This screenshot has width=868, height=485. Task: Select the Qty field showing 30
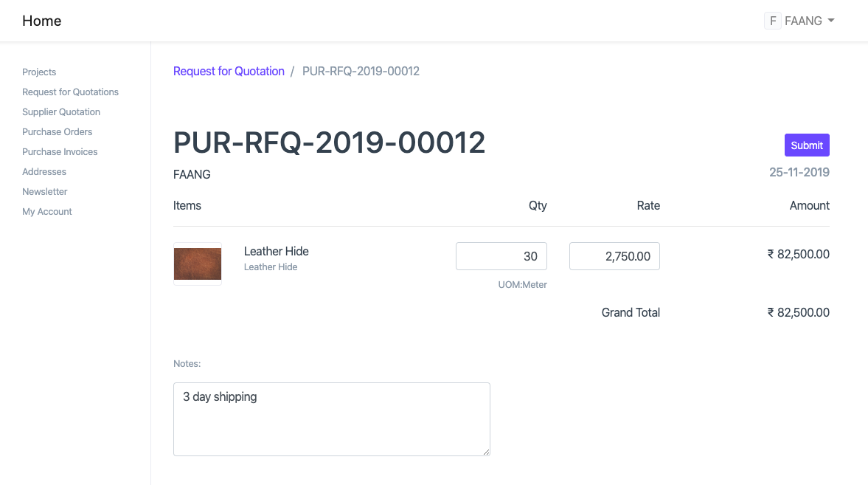[x=501, y=255]
